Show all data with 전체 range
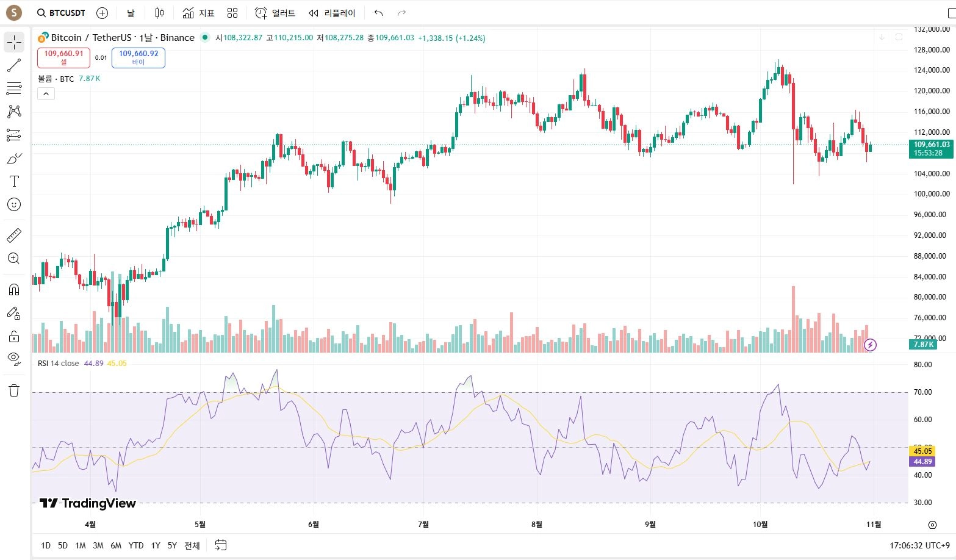This screenshot has height=560, width=956. pos(192,545)
